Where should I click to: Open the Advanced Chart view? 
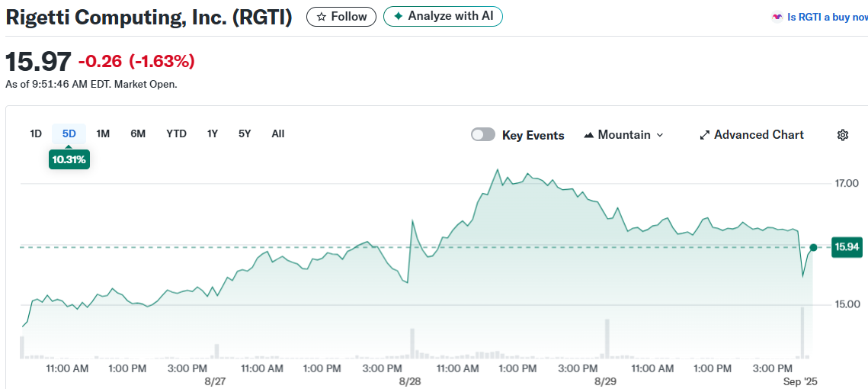coord(751,135)
